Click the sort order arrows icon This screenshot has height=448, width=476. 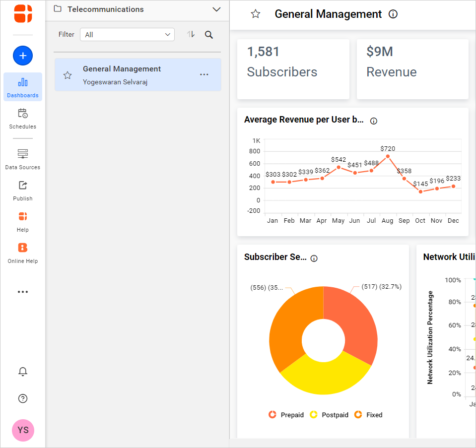191,34
